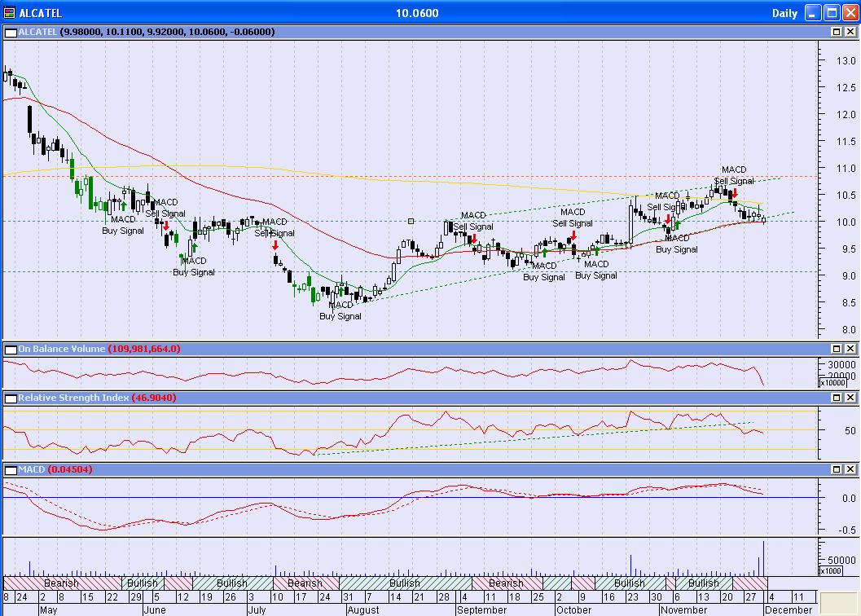Close the Relative Strength Index pane
Screen dimensions: 861x616
tap(850, 398)
